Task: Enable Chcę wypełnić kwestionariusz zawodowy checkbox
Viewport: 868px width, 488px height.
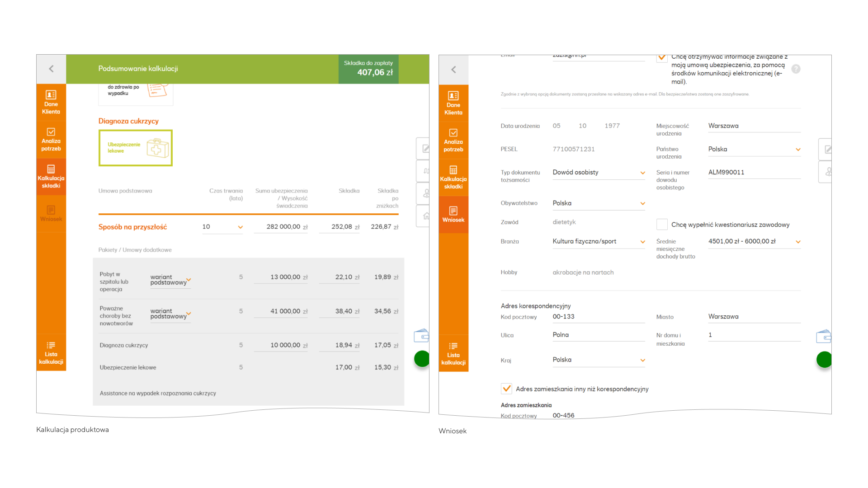Action: (662, 225)
